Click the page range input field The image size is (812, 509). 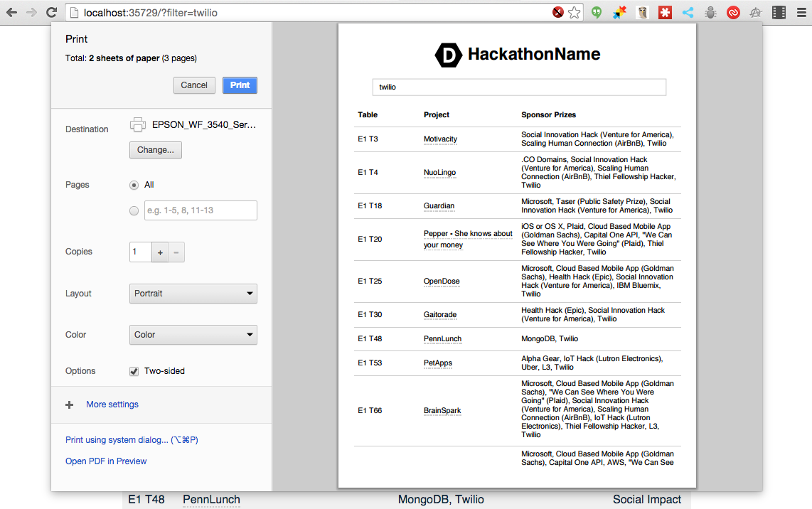coord(201,210)
